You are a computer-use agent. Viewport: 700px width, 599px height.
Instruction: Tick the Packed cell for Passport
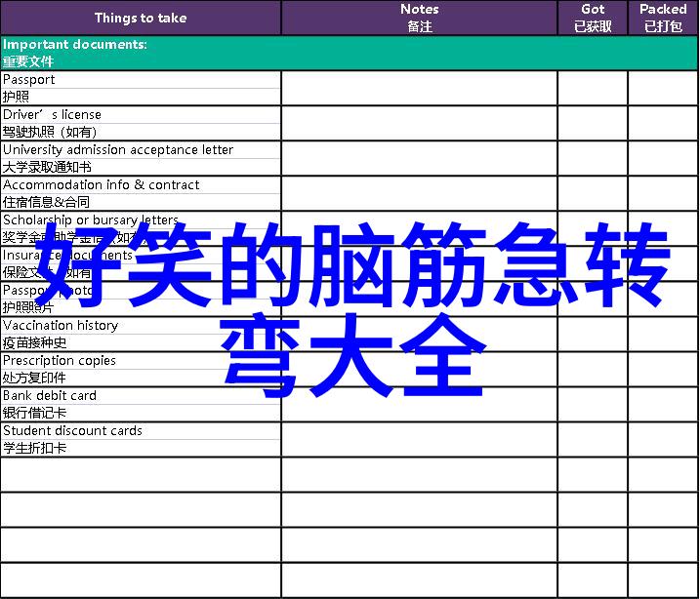(663, 88)
